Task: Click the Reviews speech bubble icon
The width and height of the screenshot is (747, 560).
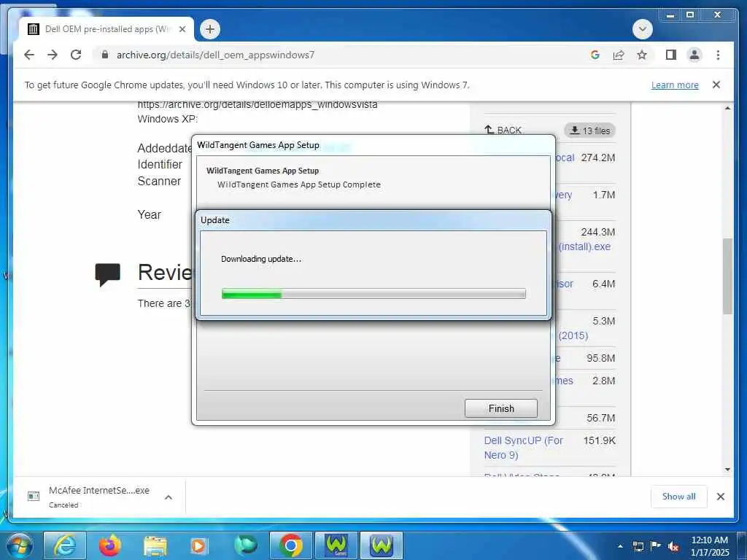Action: coord(108,274)
